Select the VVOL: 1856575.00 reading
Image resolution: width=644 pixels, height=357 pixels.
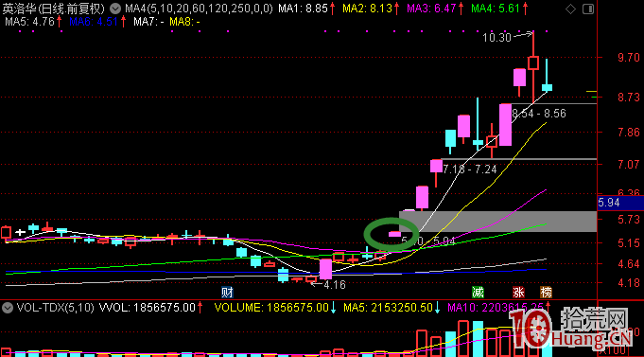(x=147, y=308)
